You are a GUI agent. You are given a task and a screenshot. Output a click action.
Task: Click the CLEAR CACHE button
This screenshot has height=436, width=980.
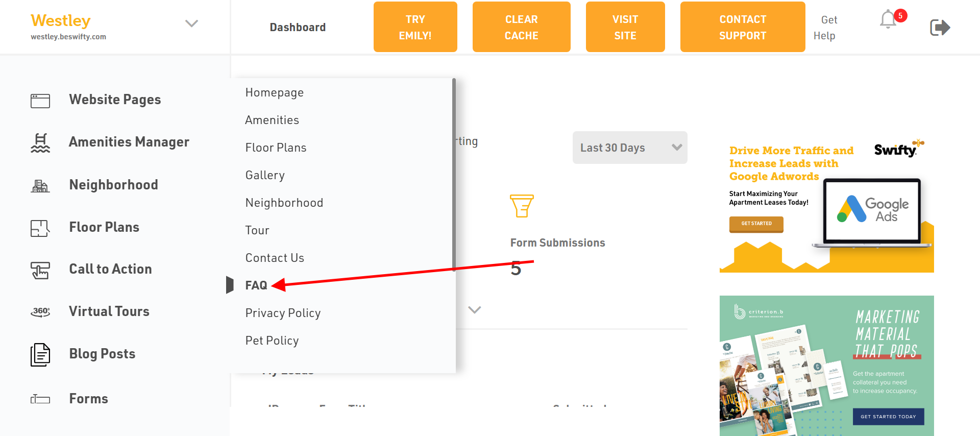point(522,27)
